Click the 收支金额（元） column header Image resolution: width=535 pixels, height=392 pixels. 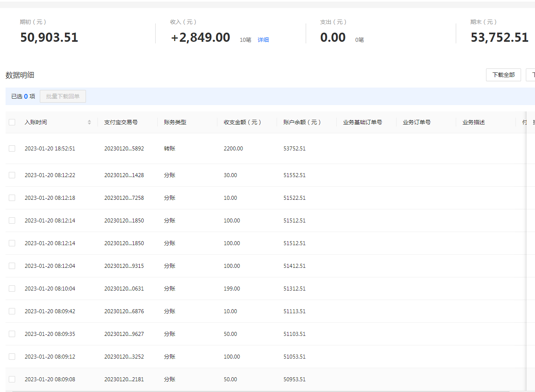[x=242, y=122]
